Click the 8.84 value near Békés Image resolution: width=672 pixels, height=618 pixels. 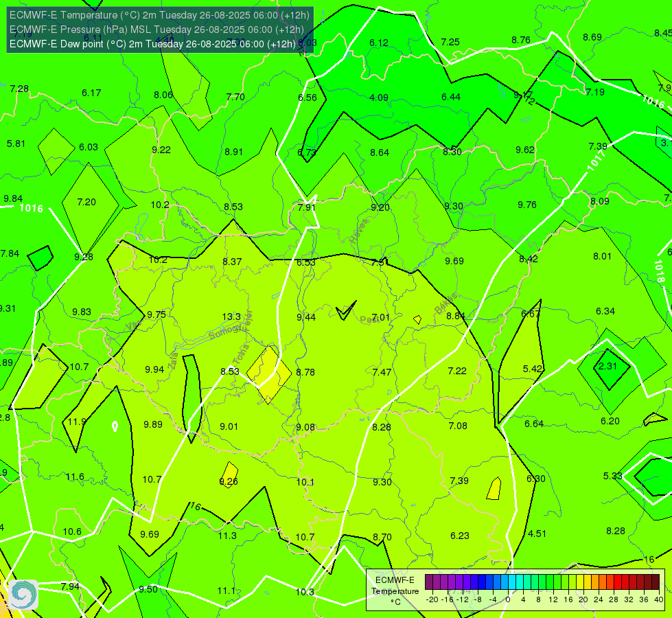pyautogui.click(x=456, y=316)
